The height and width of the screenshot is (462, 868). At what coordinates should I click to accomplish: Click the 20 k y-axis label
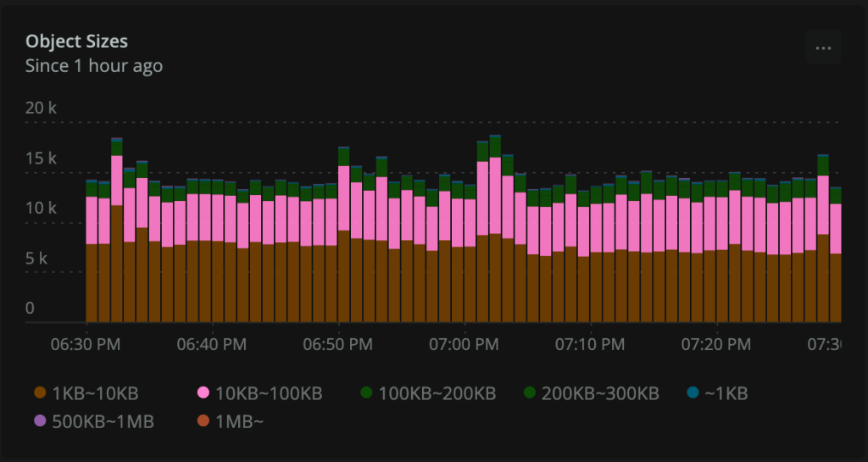[41, 109]
